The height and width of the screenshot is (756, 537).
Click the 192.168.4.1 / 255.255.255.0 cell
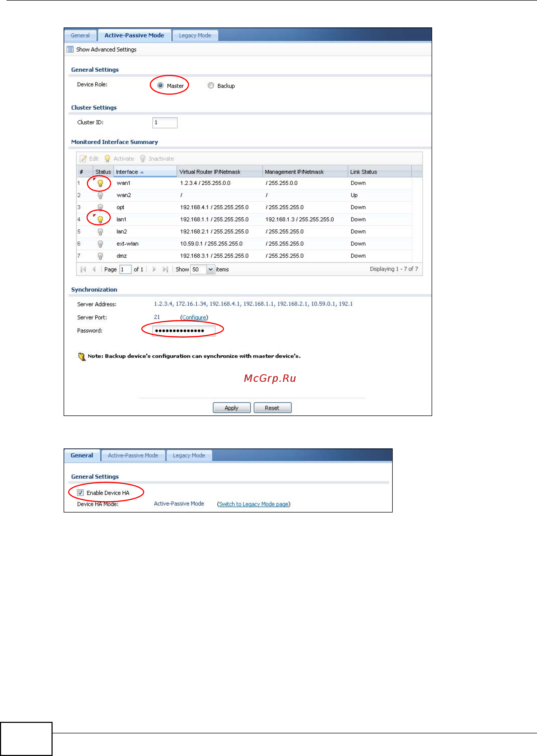click(214, 207)
